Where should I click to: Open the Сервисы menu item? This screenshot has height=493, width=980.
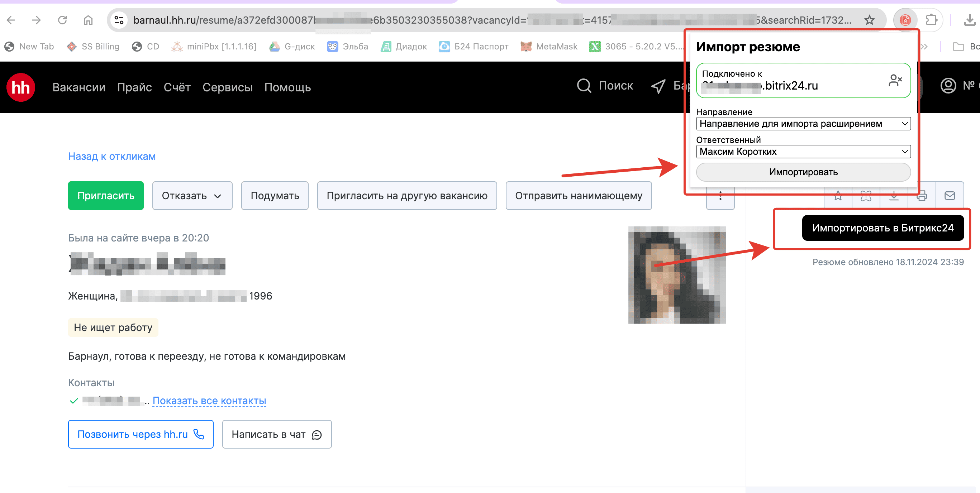tap(227, 87)
